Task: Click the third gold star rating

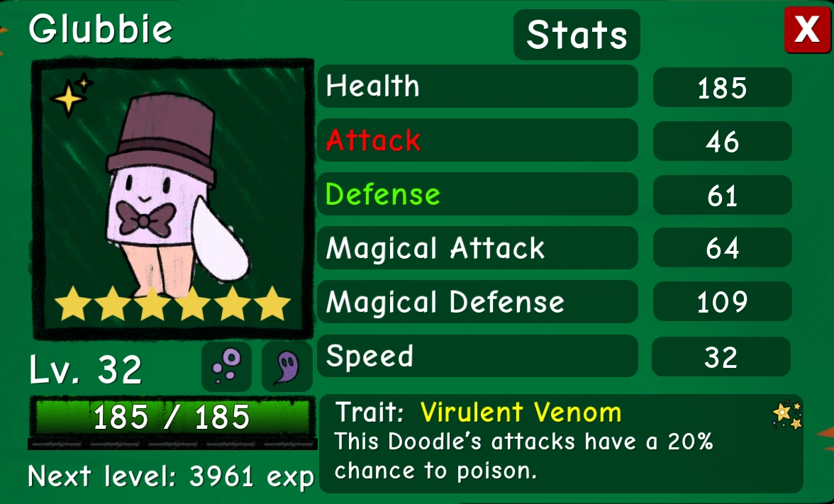Action: [x=152, y=303]
